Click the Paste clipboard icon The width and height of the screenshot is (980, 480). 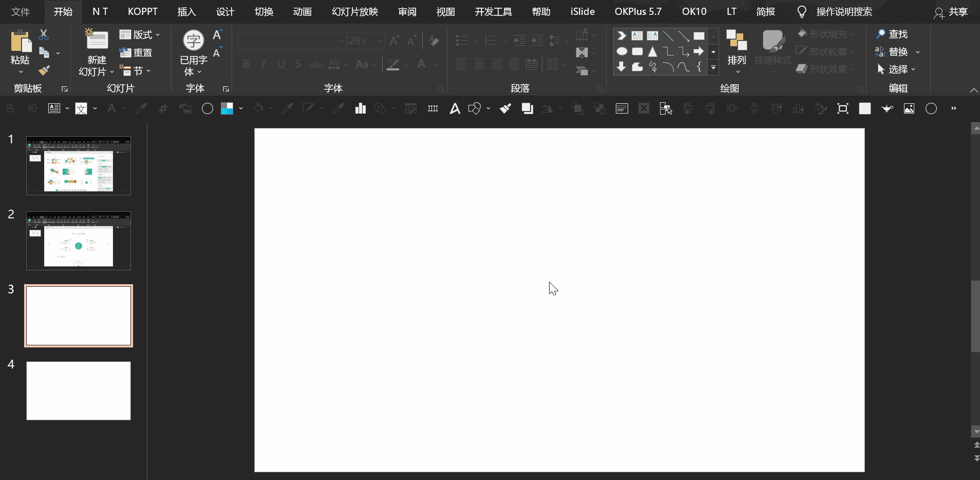tap(21, 41)
